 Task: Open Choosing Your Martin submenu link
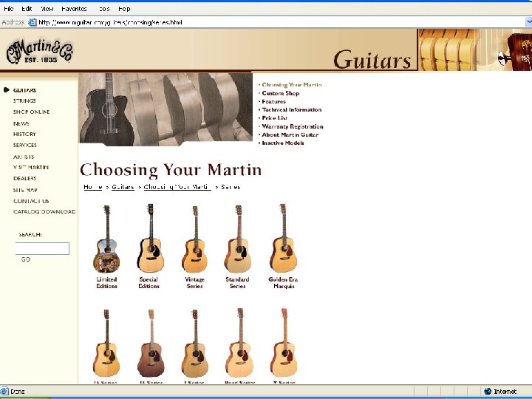click(292, 85)
